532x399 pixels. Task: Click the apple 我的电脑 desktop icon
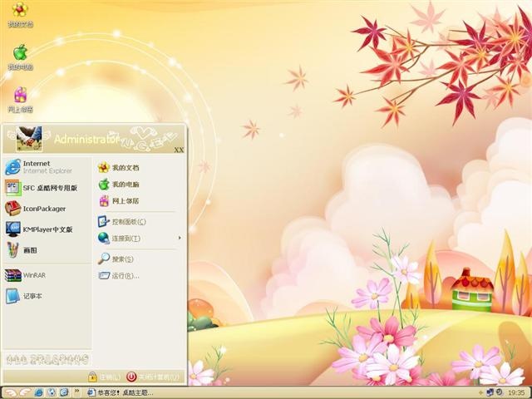(20, 57)
